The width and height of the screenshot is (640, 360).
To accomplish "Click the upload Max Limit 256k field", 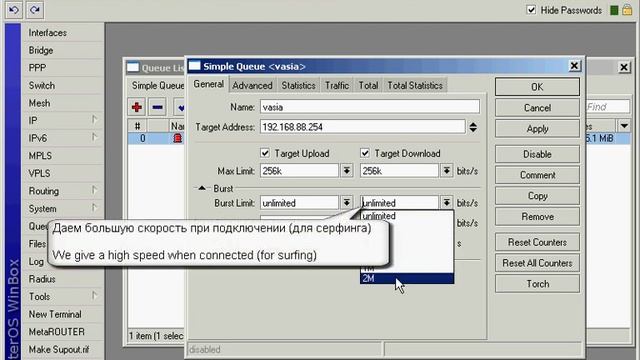I will pyautogui.click(x=299, y=171).
